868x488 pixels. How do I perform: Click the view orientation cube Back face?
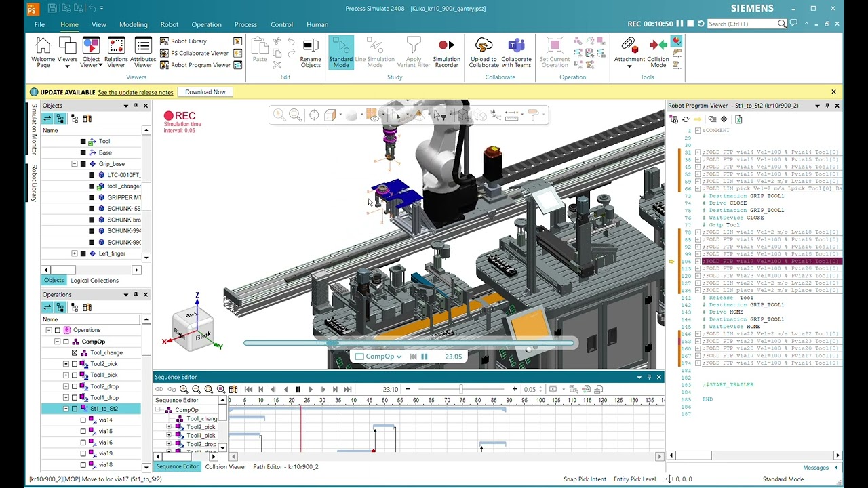[203, 335]
